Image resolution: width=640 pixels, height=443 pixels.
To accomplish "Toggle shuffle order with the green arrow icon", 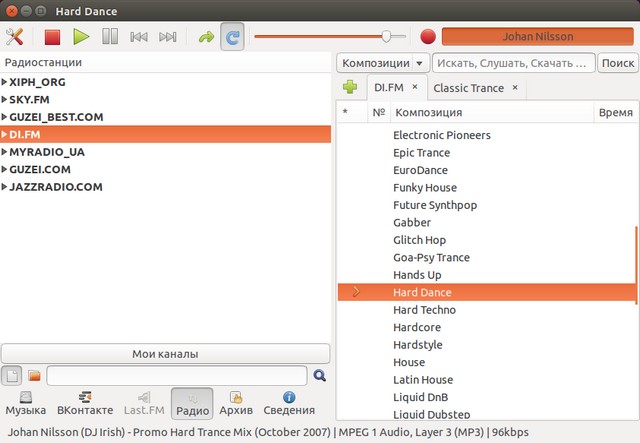I will click(207, 37).
